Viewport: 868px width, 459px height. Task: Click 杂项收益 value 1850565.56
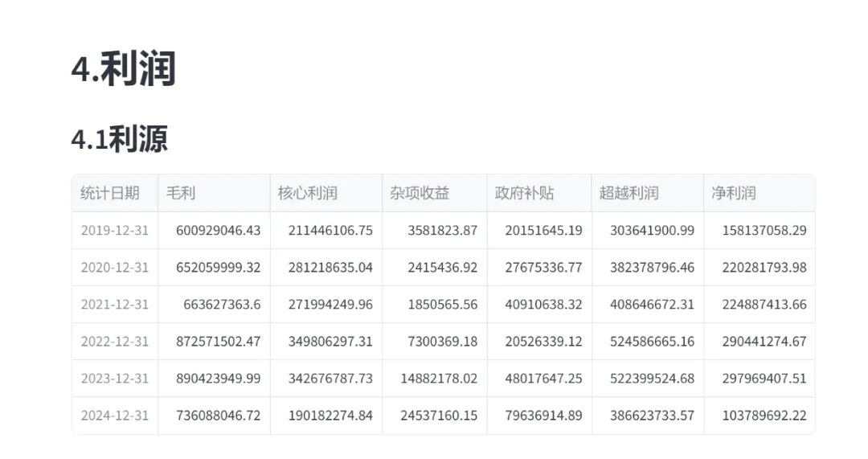click(434, 305)
